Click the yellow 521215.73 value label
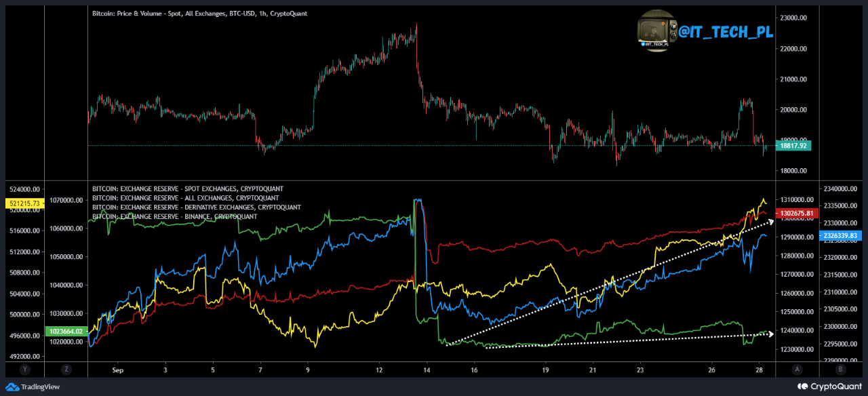The height and width of the screenshot is (396, 868). click(24, 203)
